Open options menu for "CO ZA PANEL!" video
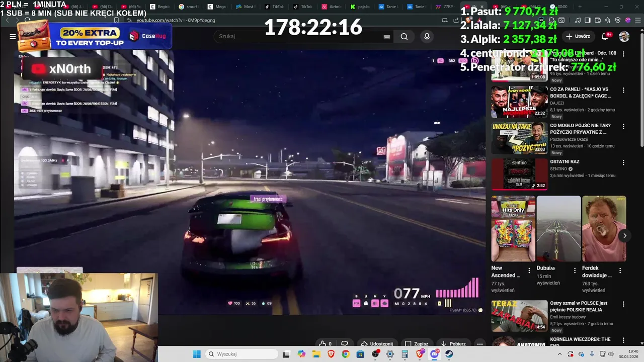The height and width of the screenshot is (362, 644). (x=623, y=90)
